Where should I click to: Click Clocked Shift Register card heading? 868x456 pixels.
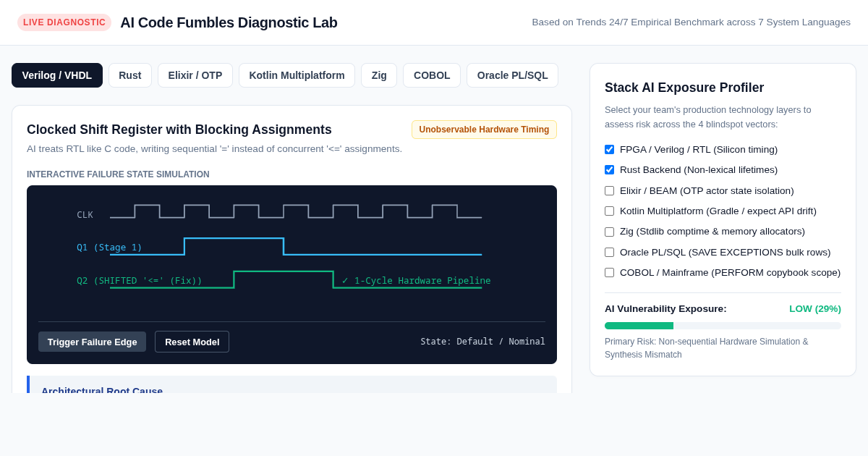click(179, 130)
